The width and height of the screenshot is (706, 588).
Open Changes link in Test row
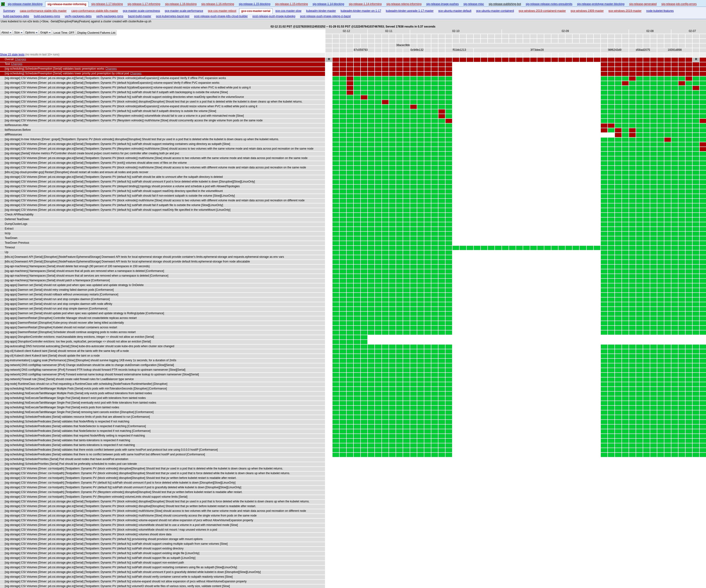pos(16,64)
